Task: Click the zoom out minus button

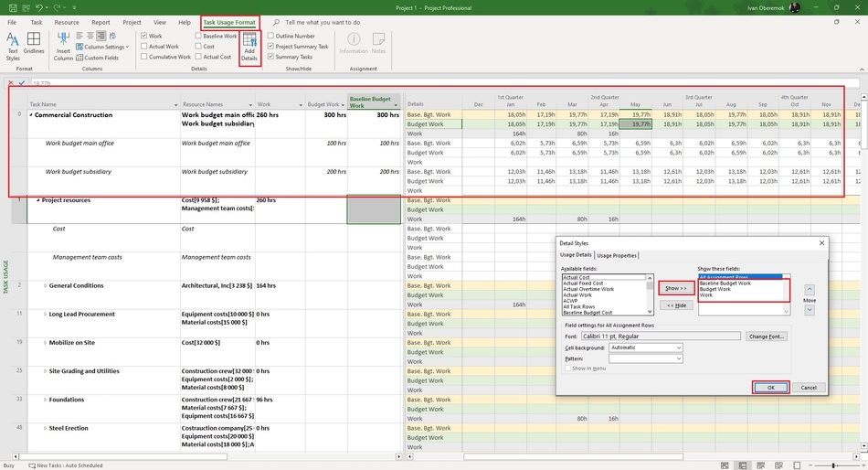Action: [x=810, y=465]
